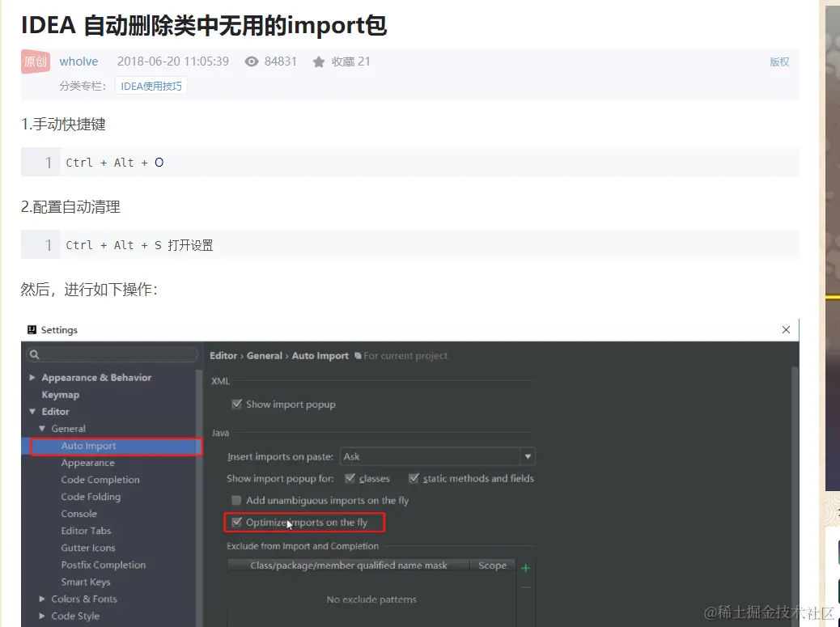Click the 收藏 21 favorites text
The height and width of the screenshot is (627, 840).
351,61
